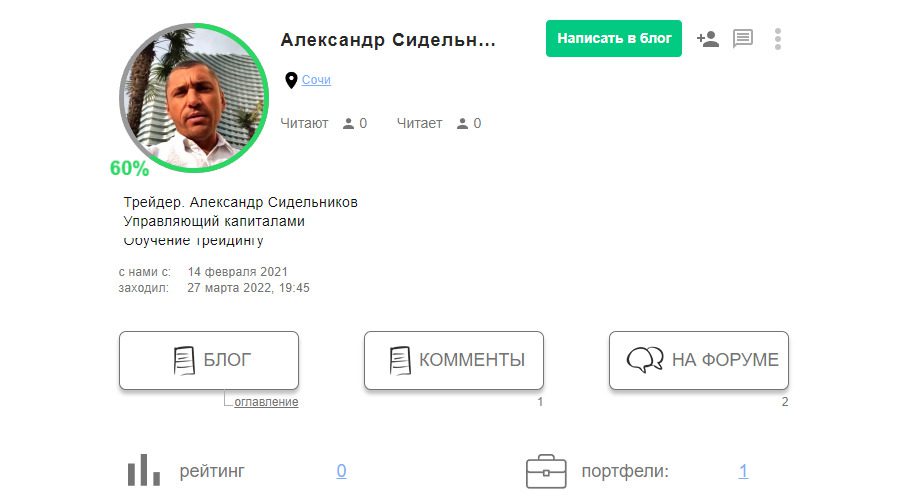Follow the Сочи city link
The height and width of the screenshot is (502, 902).
click(x=316, y=80)
